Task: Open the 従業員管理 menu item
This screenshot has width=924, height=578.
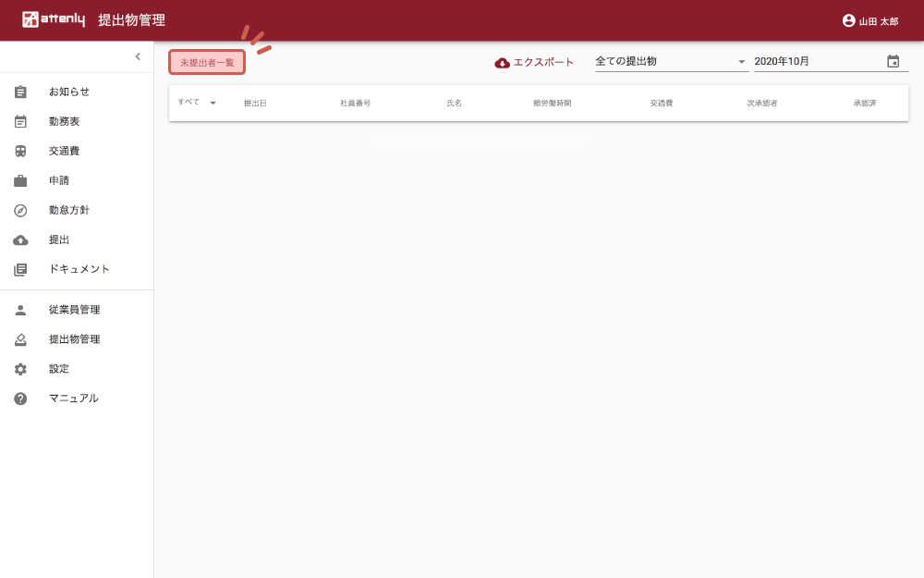Action: coord(74,310)
